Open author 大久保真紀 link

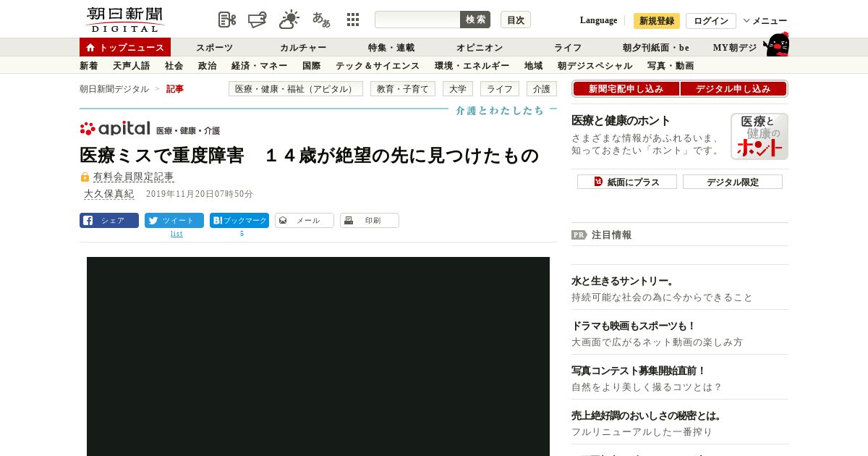coord(109,194)
